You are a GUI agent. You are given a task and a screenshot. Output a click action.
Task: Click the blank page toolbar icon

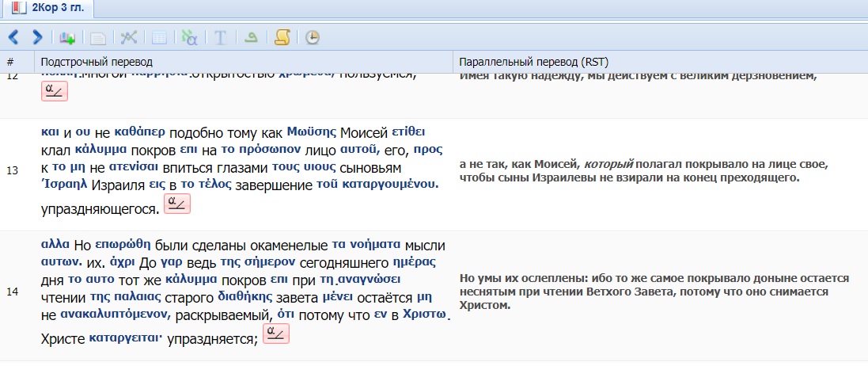coord(98,37)
